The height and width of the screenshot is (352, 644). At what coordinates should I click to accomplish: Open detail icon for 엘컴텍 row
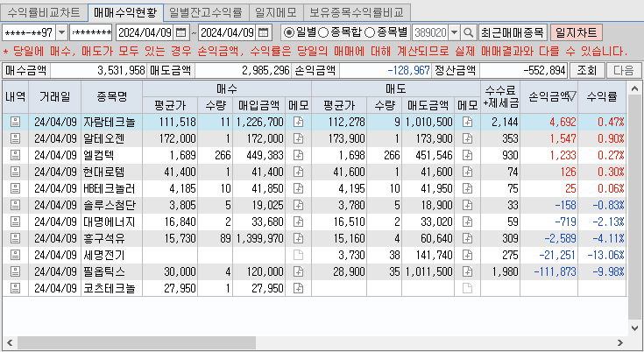click(x=15, y=155)
